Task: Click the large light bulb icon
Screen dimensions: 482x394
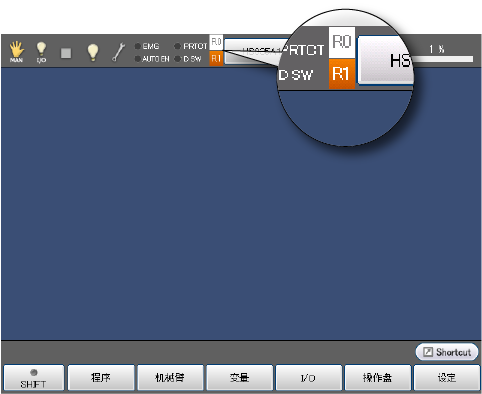Action: (93, 52)
